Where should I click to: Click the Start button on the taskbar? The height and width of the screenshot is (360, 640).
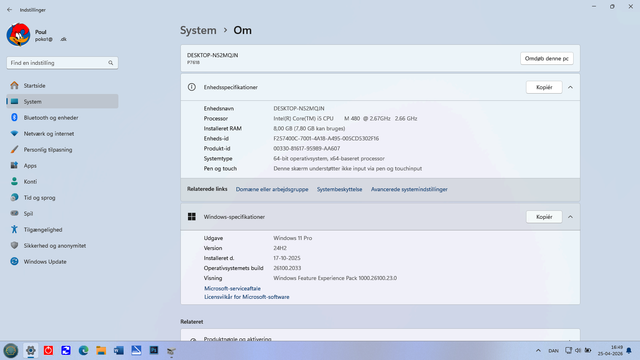tap(11, 351)
